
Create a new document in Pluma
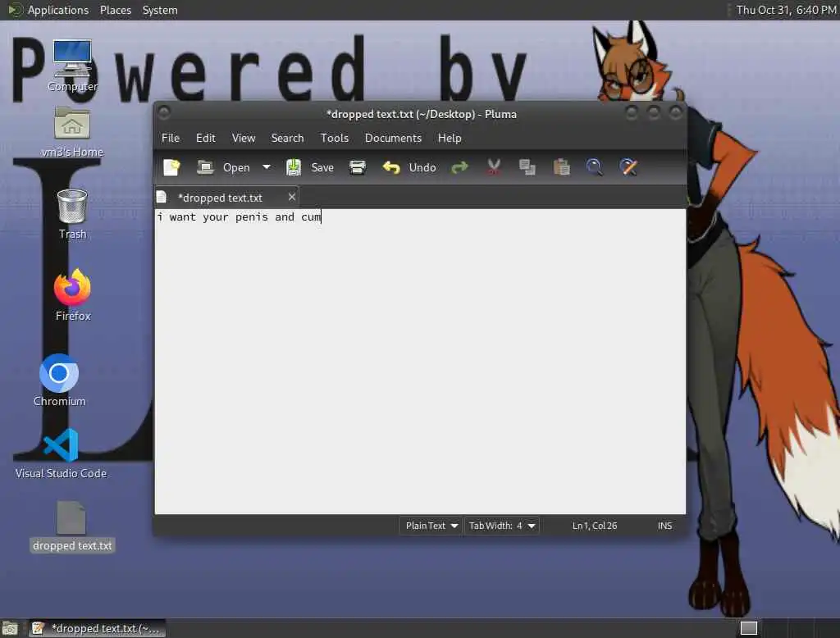click(171, 167)
